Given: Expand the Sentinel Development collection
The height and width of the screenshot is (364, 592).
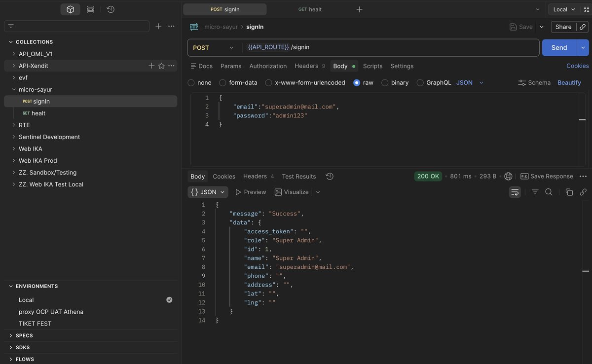Looking at the screenshot, I should pos(14,137).
